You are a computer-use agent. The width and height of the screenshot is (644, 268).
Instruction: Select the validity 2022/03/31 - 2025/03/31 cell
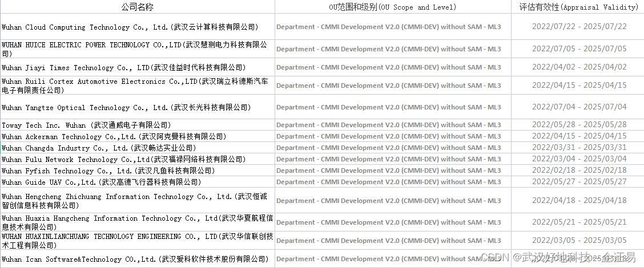[578, 148]
